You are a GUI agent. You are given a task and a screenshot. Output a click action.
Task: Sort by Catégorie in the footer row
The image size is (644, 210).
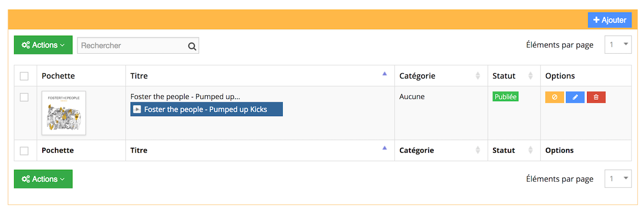pos(477,150)
